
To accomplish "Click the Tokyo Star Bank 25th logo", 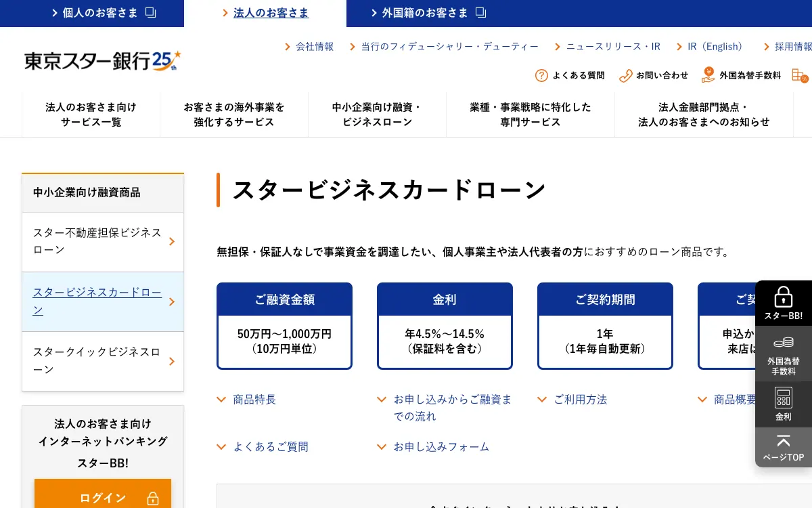I will [x=103, y=61].
